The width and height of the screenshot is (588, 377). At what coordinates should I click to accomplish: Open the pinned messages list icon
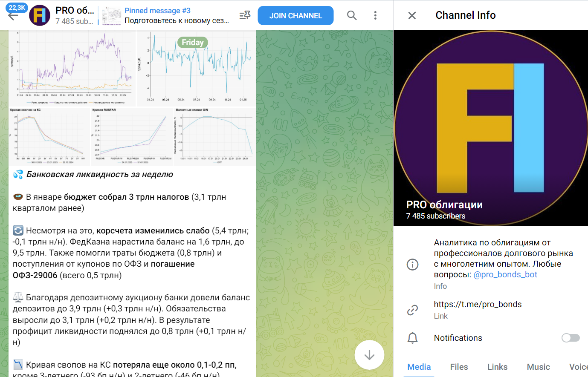pyautogui.click(x=245, y=16)
